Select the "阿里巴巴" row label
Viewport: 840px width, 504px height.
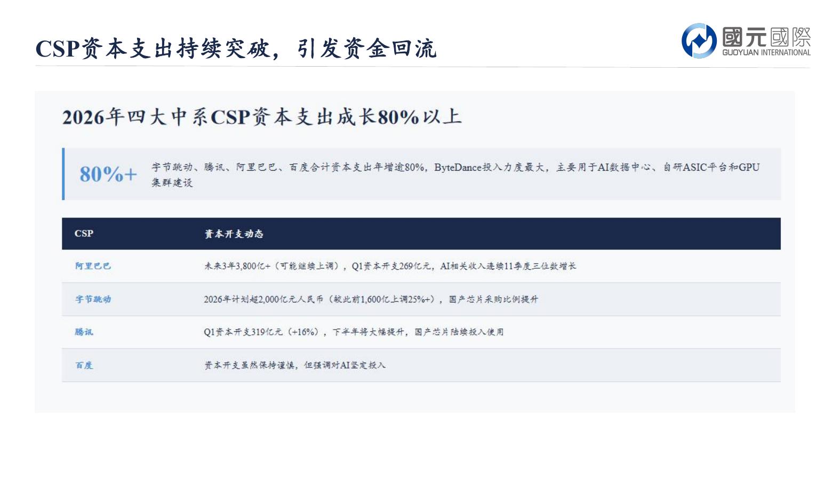coord(93,266)
